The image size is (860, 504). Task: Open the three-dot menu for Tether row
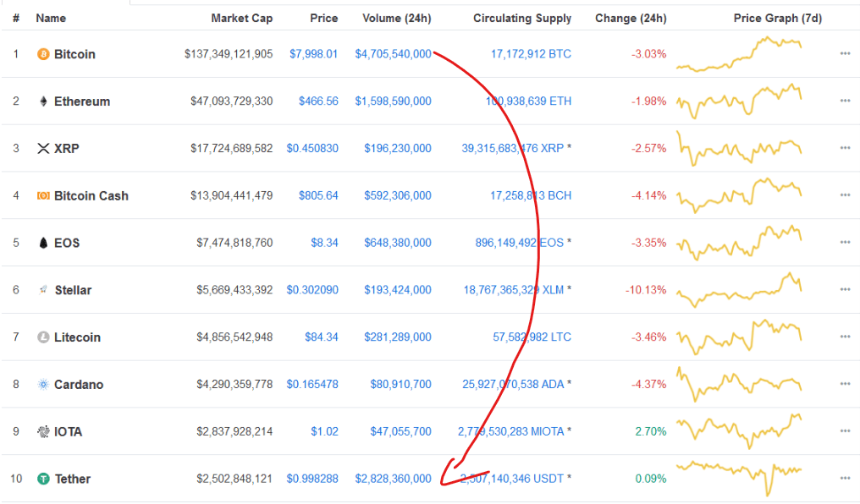click(845, 479)
